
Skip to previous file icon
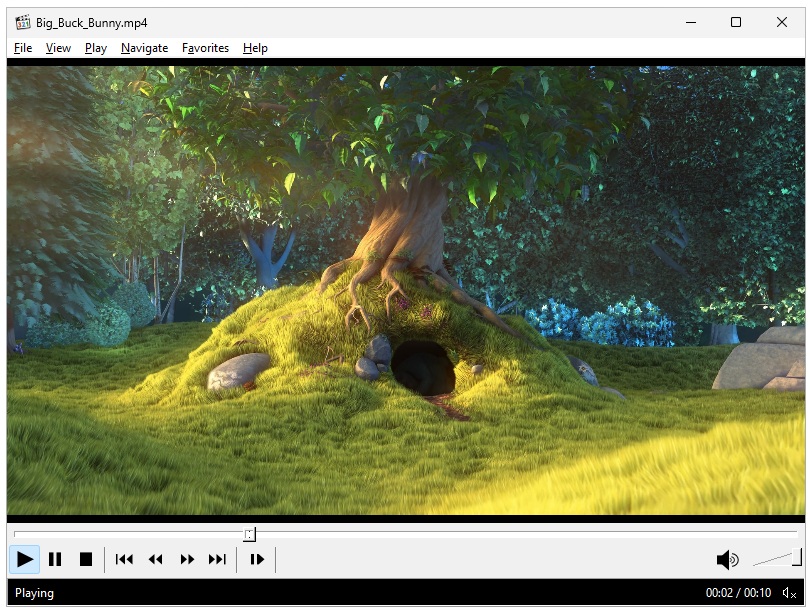click(x=124, y=560)
